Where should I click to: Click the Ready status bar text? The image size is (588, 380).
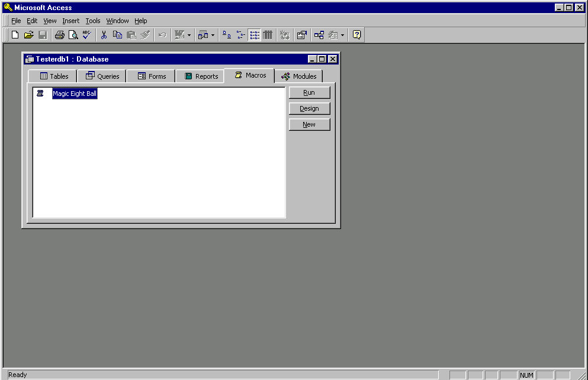coord(18,375)
